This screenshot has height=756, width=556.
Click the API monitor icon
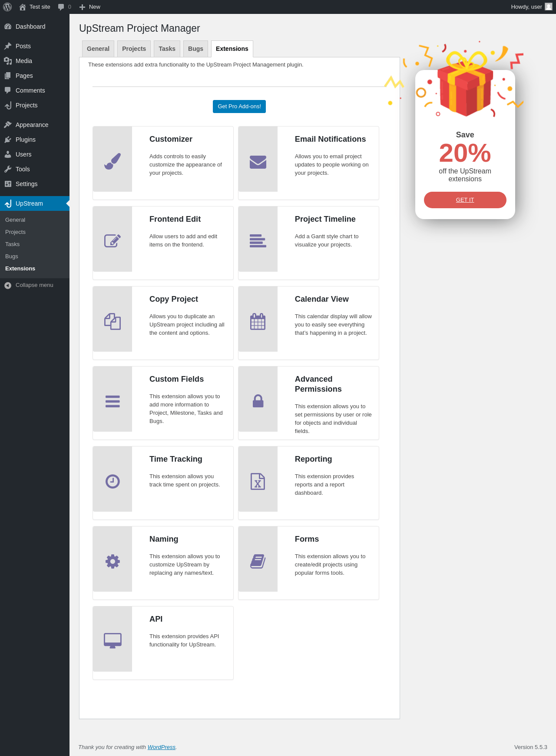(113, 641)
